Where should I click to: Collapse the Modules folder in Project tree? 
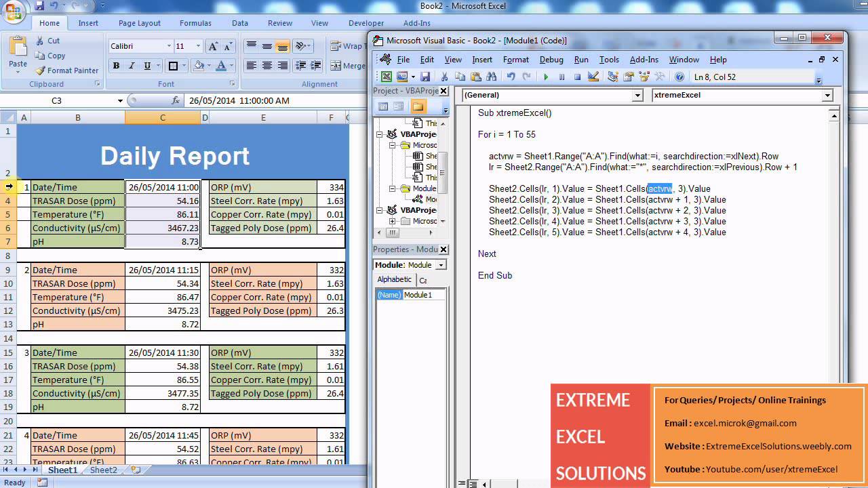tap(393, 188)
